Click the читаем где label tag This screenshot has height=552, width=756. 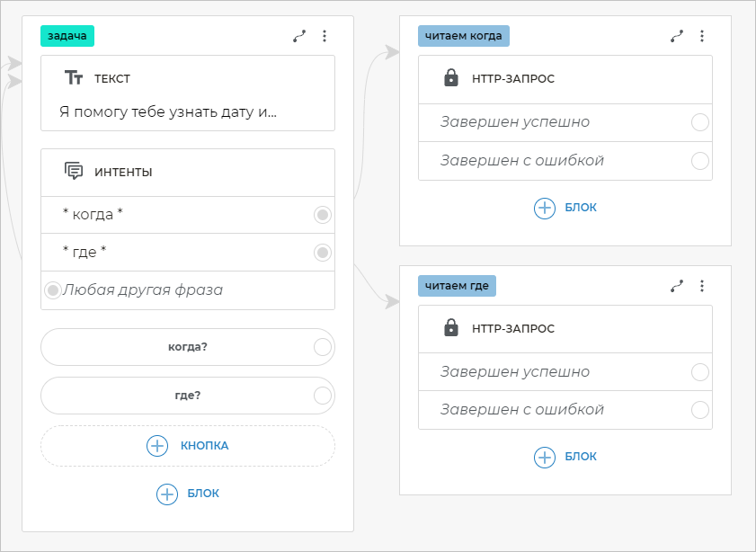click(457, 286)
